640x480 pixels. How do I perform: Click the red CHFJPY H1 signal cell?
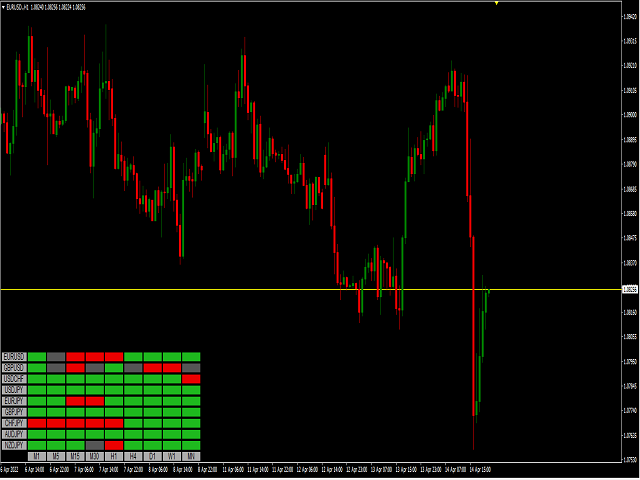pos(114,423)
